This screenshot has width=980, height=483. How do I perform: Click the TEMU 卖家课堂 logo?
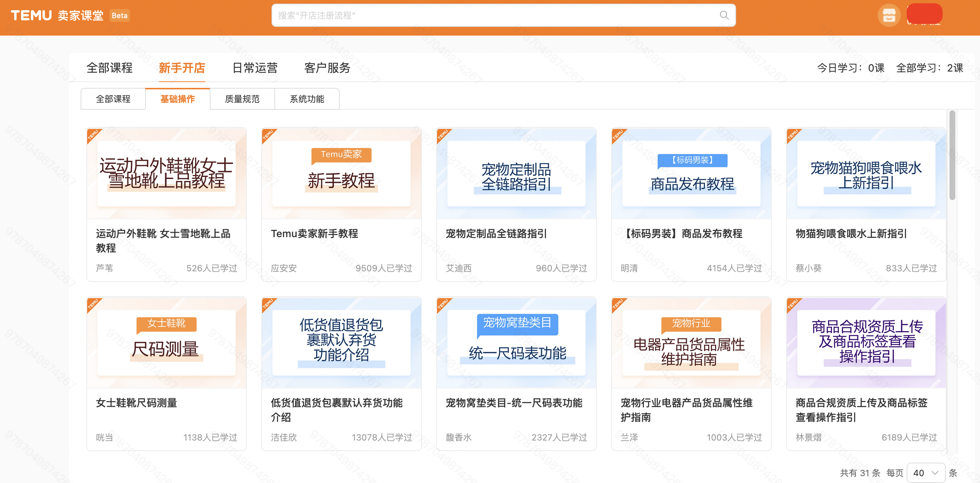57,15
